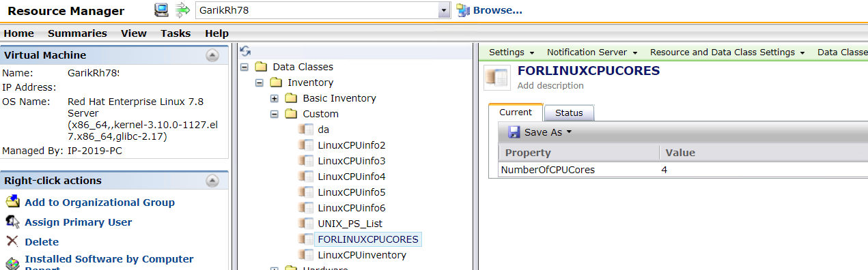
Task: Open Resource and Data Class Settings menu
Action: [727, 52]
